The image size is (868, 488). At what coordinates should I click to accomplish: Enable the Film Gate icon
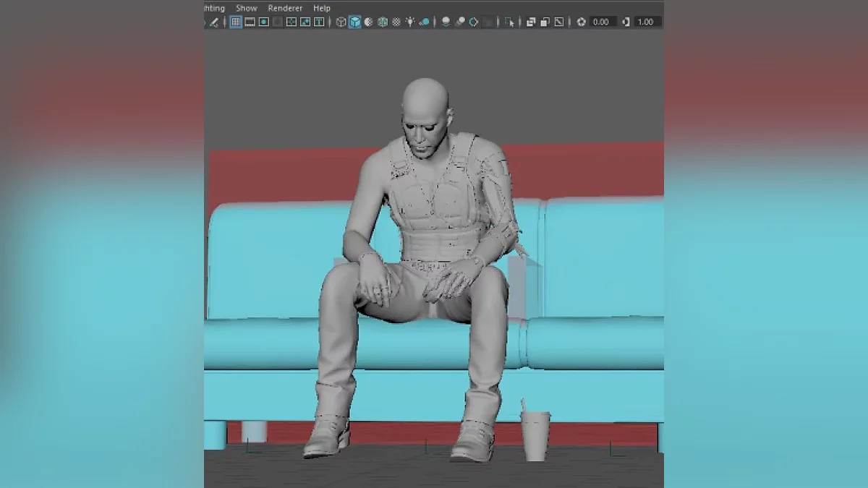point(250,22)
